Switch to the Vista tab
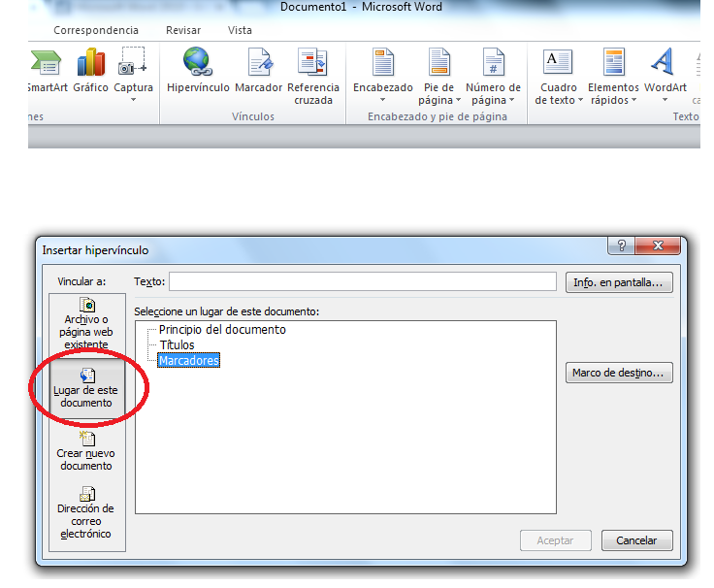714x588 pixels. [240, 30]
